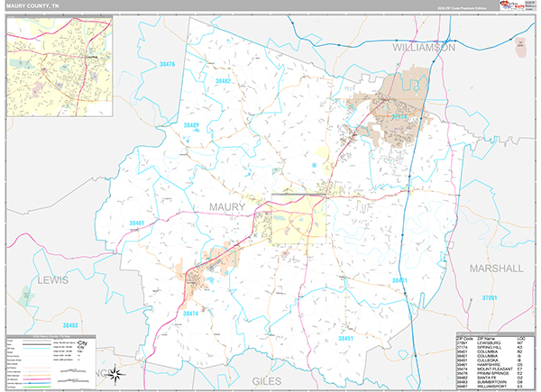Select the LEWIS county label
Viewport: 541px width, 392px height.
coord(53,280)
